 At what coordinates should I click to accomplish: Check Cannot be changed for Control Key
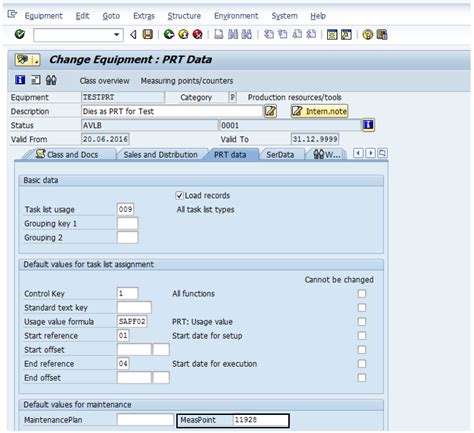point(362,294)
